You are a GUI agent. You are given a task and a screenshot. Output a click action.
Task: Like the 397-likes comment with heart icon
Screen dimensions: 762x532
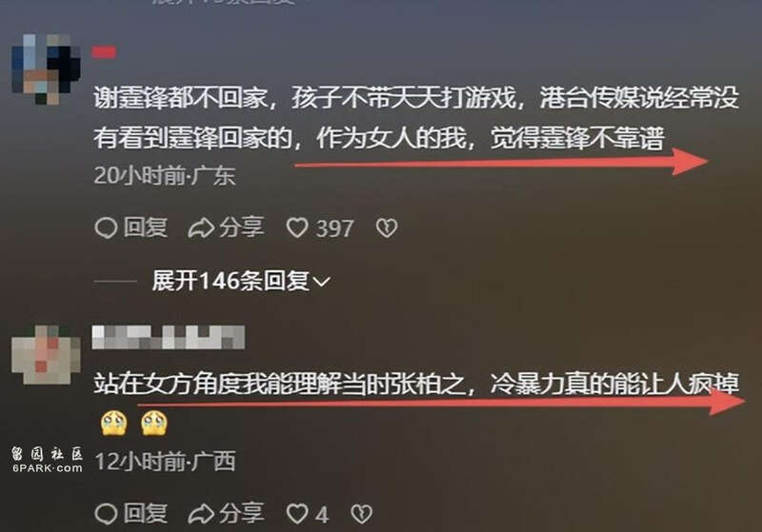point(297,227)
